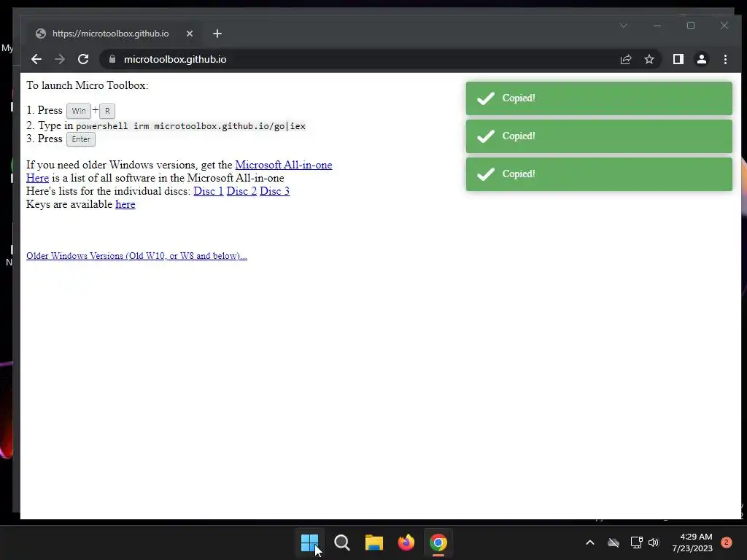
Task: Open the Disc 2 list link
Action: (241, 191)
